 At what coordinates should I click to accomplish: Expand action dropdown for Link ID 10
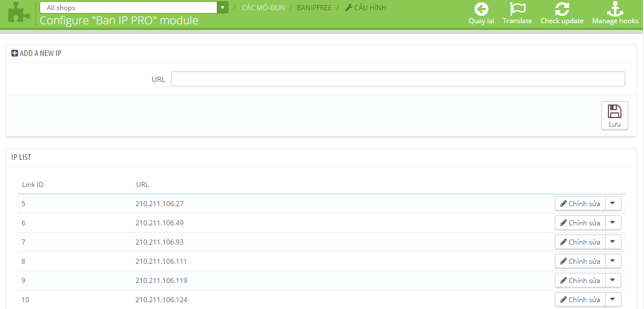point(613,299)
